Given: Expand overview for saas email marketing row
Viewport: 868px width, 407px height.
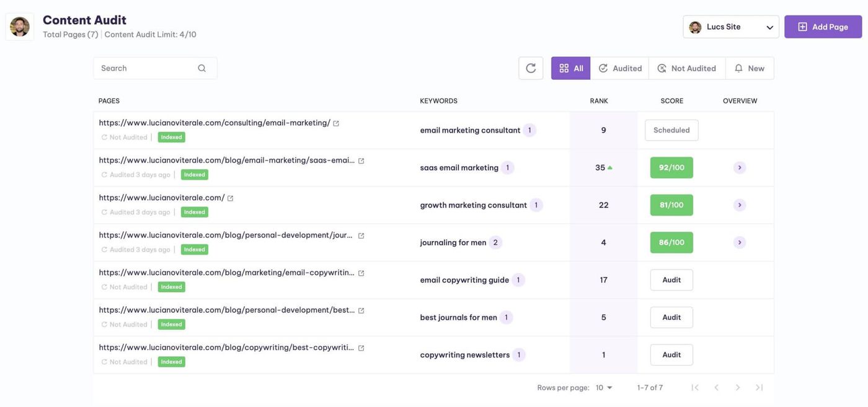Looking at the screenshot, I should pyautogui.click(x=740, y=168).
